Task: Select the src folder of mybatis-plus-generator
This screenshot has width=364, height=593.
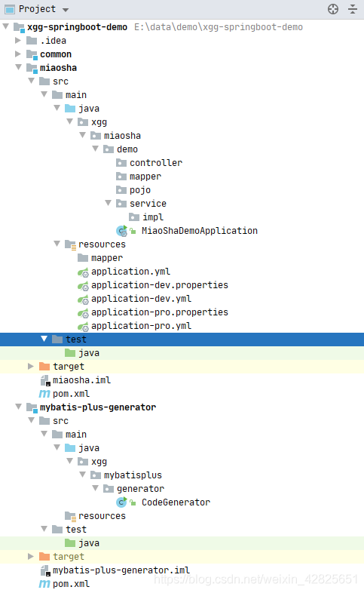Action: (x=60, y=421)
